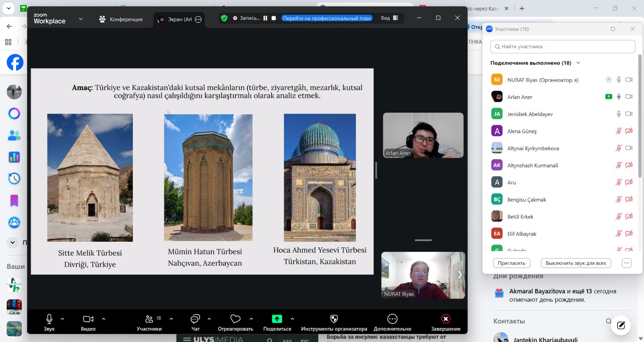Collapse the connected participants list chevron
Image resolution: width=644 pixels, height=342 pixels.
(578, 63)
